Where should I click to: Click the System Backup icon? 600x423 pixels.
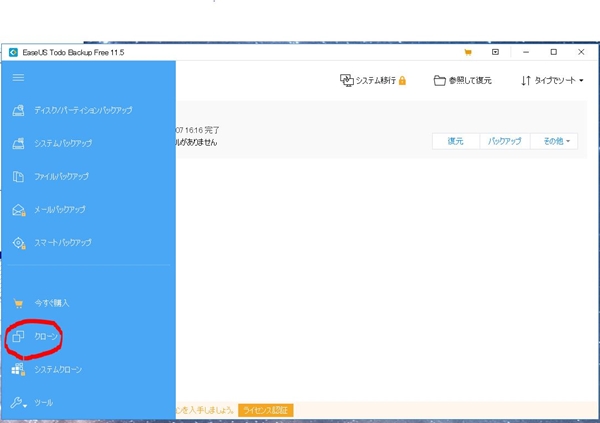pos(18,143)
